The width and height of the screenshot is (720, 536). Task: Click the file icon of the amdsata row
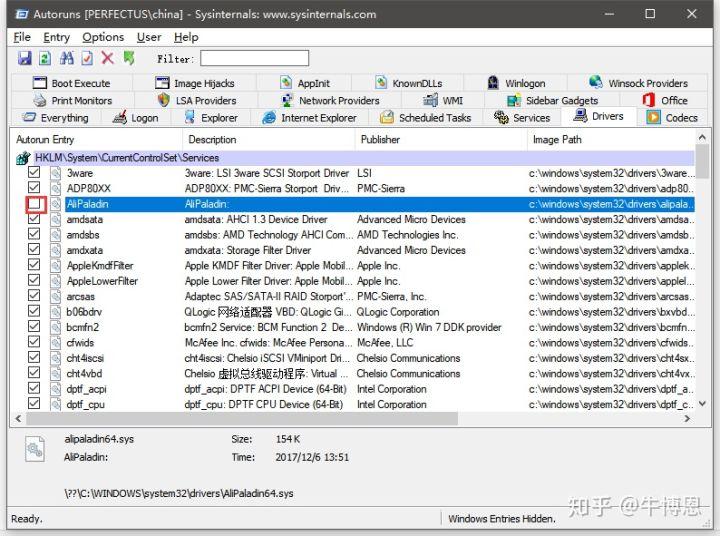point(56,220)
